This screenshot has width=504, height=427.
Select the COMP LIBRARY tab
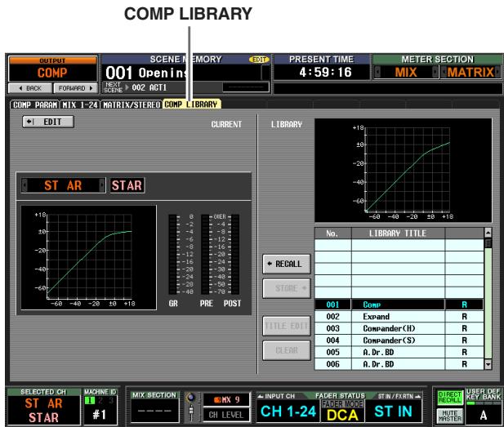coord(191,105)
